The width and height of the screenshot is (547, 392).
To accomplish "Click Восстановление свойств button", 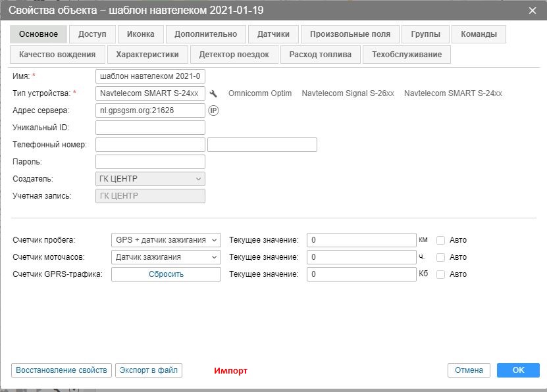I will [61, 370].
